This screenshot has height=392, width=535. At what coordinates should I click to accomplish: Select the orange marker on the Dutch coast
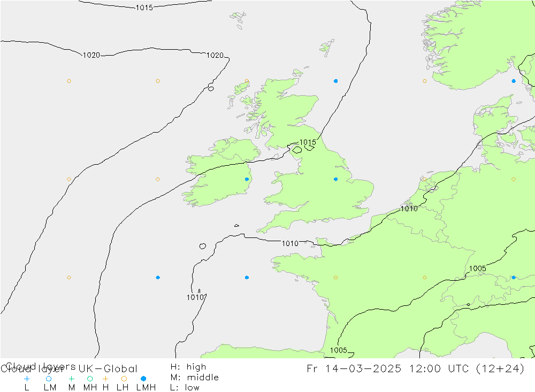pos(424,179)
